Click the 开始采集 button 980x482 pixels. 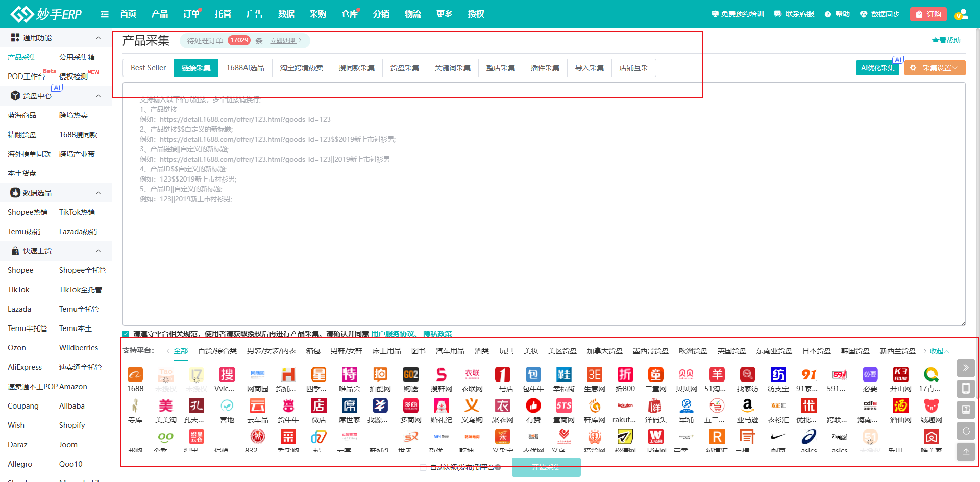546,467
